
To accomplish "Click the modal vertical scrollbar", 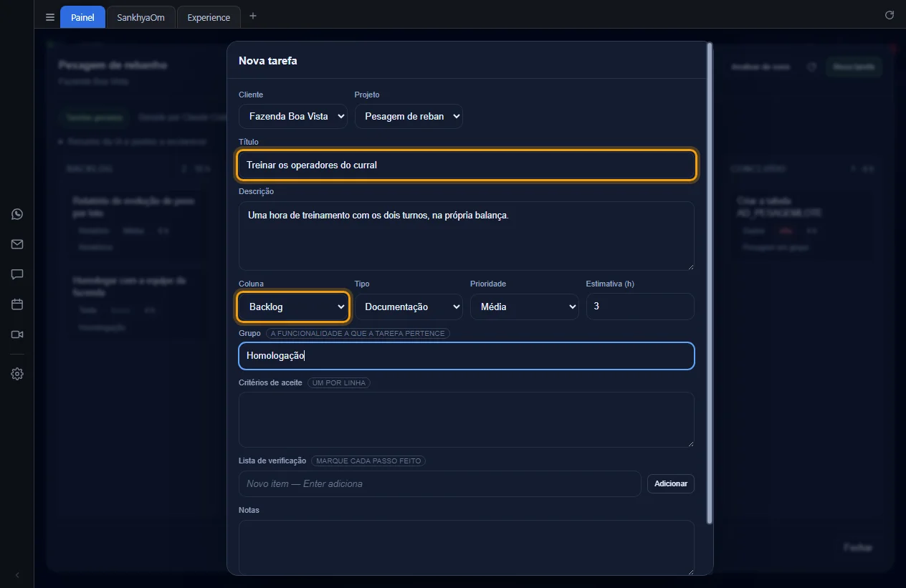I will [x=710, y=283].
